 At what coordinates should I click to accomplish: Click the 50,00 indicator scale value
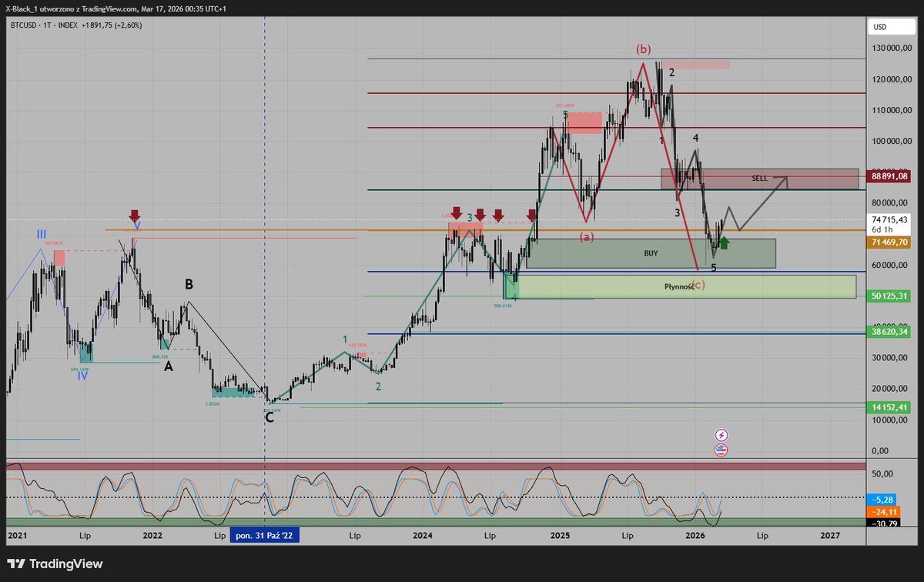pyautogui.click(x=882, y=473)
